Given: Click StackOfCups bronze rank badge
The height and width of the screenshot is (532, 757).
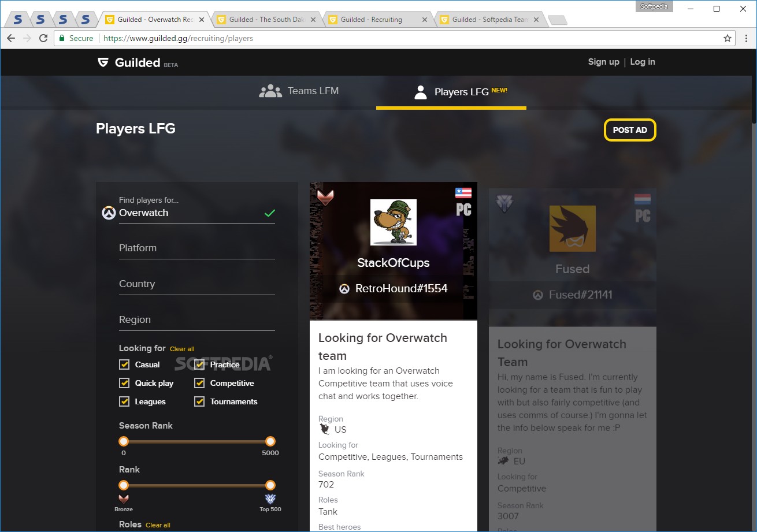Looking at the screenshot, I should click(x=325, y=197).
